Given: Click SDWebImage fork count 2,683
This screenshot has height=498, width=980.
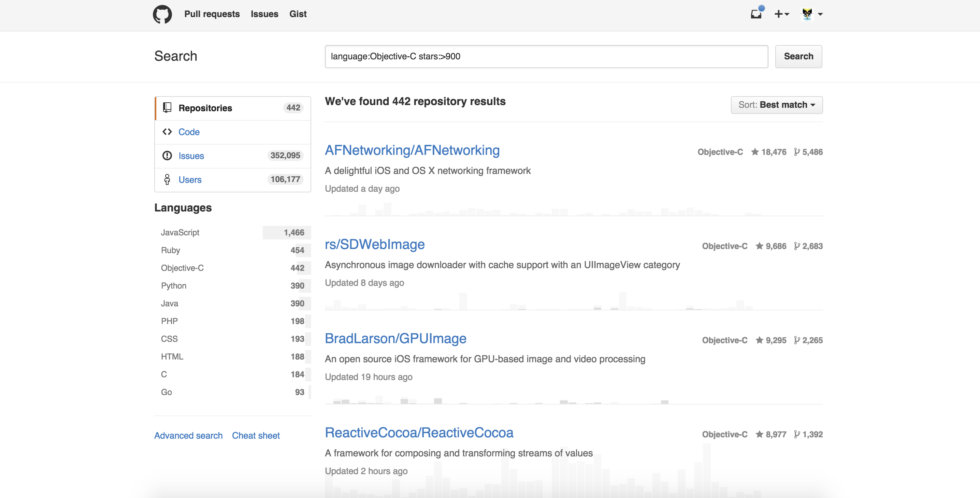Looking at the screenshot, I should point(808,246).
